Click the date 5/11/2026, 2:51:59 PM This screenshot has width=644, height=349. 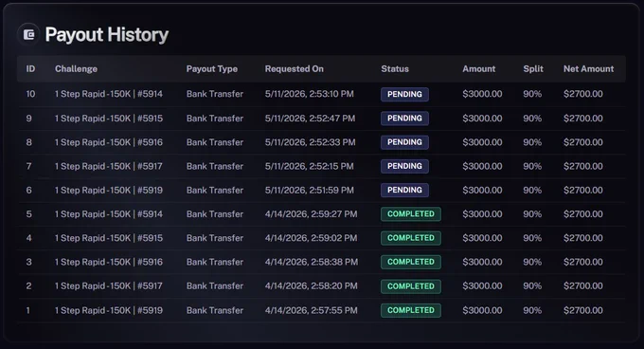tap(310, 190)
